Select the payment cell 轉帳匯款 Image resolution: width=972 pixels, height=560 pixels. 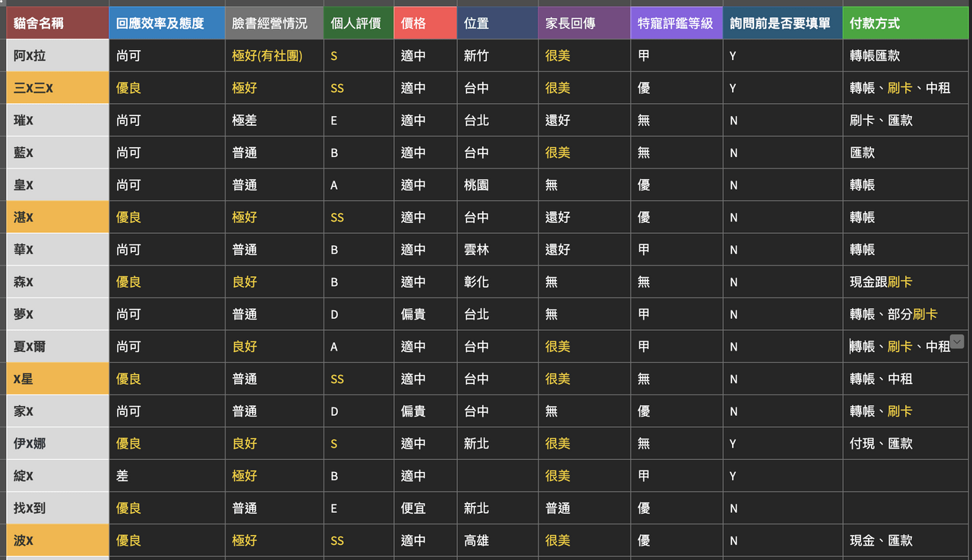[x=907, y=55]
